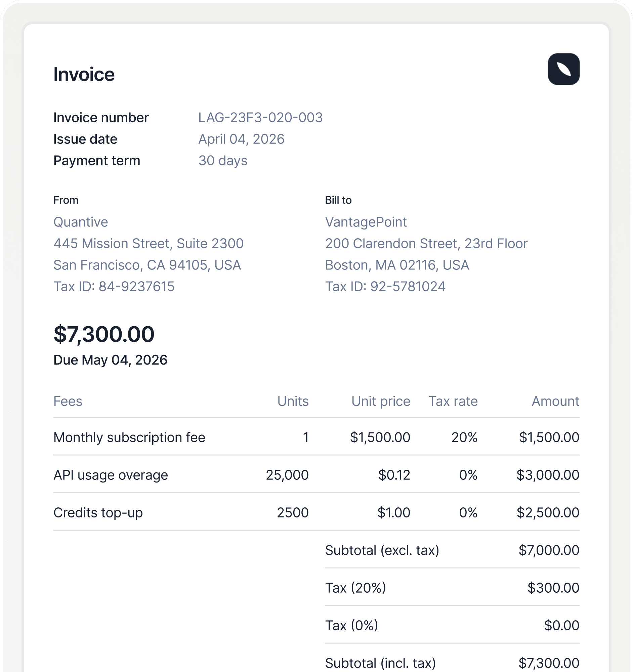Screen dimensions: 633x672
Task: Click the Fees column header
Action: pyautogui.click(x=68, y=401)
